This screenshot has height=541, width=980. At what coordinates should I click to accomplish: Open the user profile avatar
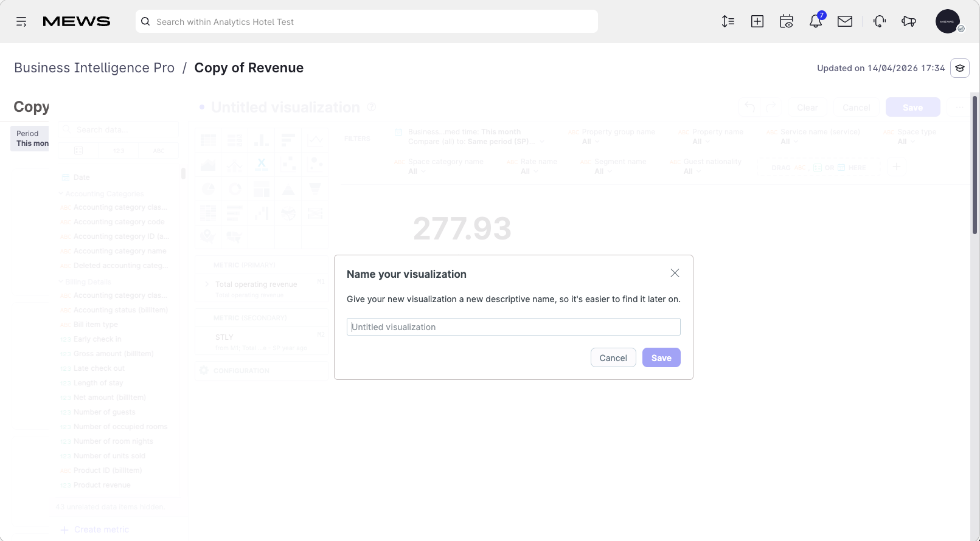948,22
